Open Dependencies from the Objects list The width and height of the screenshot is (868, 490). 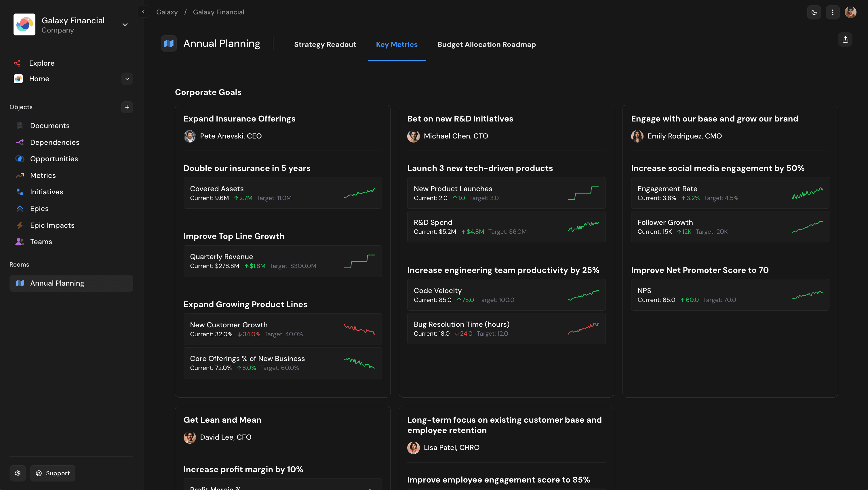(55, 142)
